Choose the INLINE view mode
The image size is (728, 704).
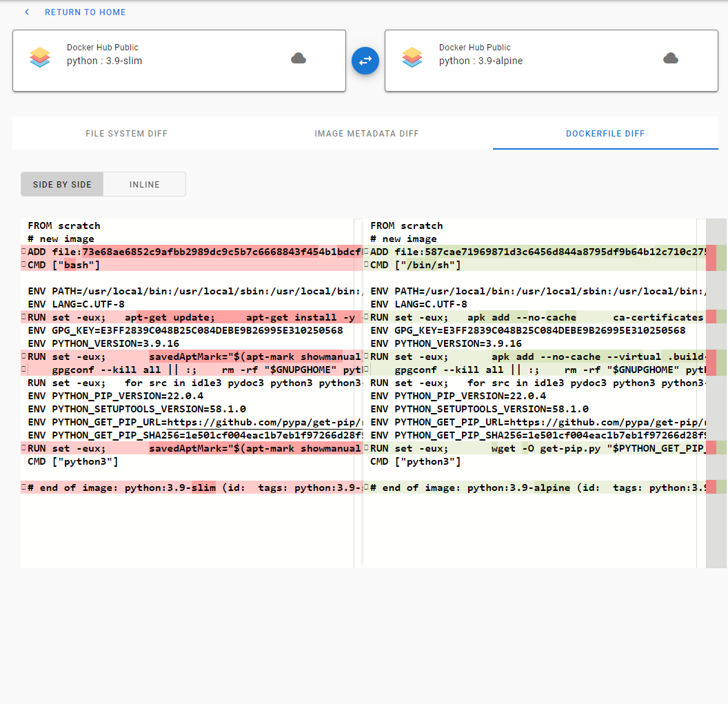[144, 184]
